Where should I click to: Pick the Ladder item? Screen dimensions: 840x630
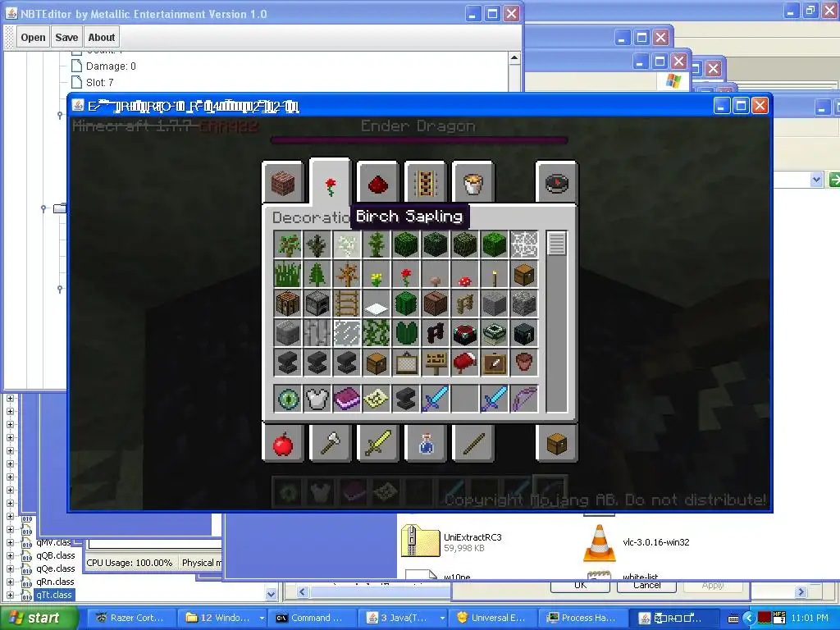point(347,304)
